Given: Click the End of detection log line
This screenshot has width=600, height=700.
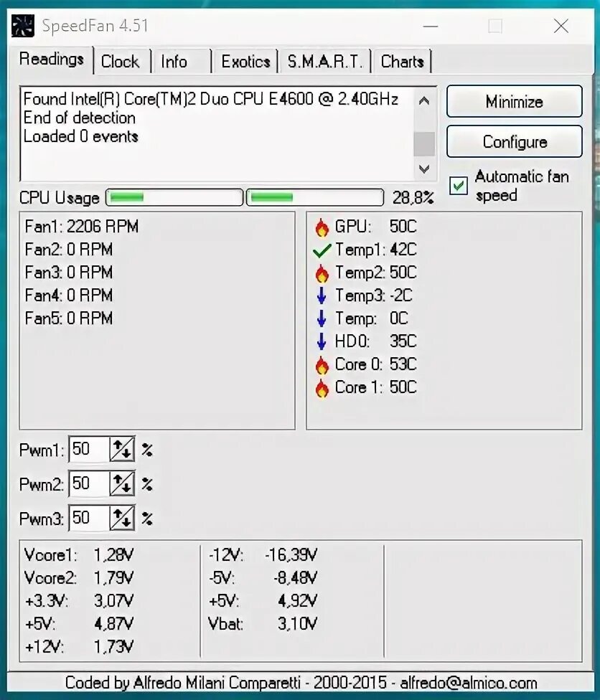Looking at the screenshot, I should 79,118.
